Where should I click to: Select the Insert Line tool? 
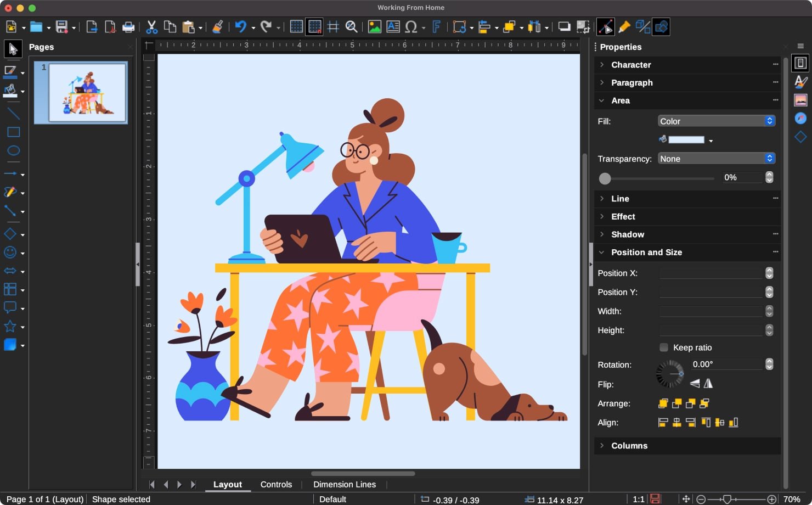pos(13,114)
